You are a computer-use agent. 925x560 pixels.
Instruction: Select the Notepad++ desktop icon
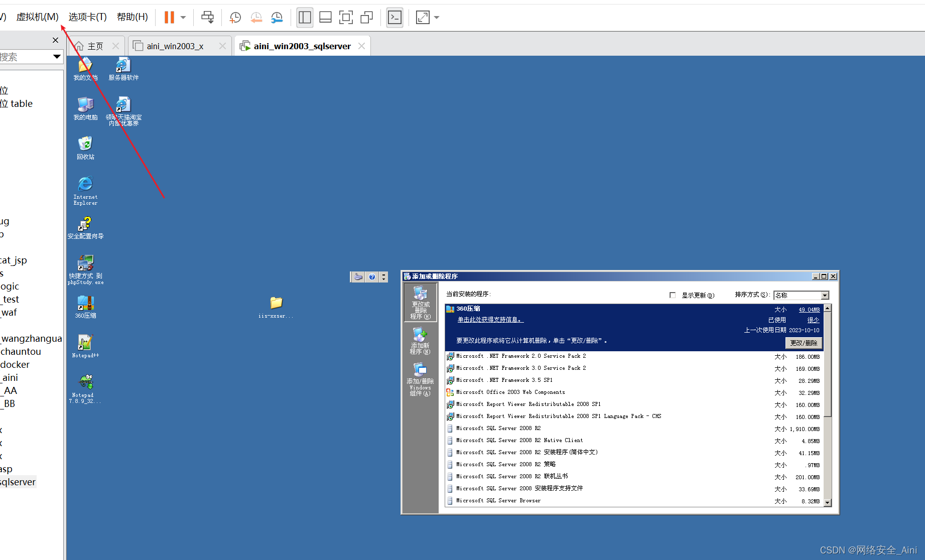(85, 347)
